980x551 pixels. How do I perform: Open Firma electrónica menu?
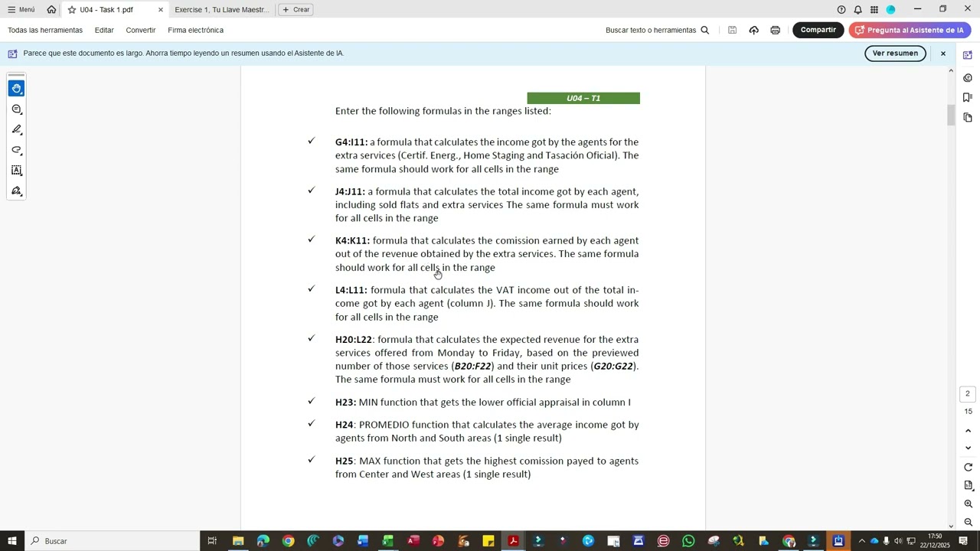point(196,30)
